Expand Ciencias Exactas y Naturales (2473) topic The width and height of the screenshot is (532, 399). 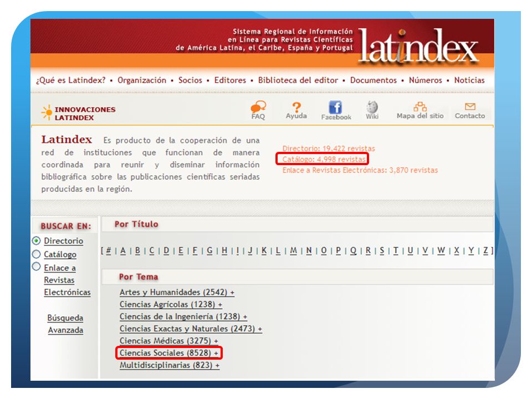[191, 329]
